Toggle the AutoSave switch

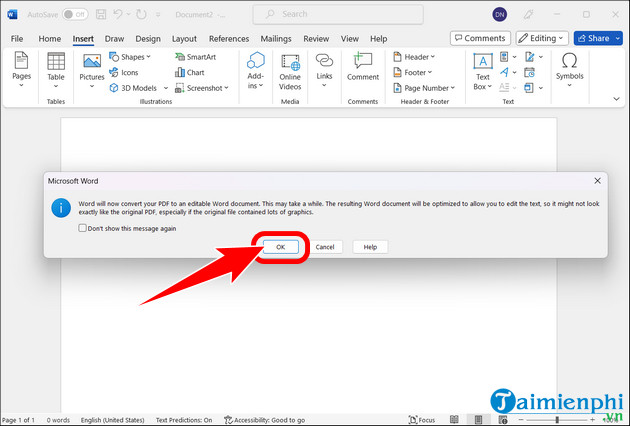[76, 14]
